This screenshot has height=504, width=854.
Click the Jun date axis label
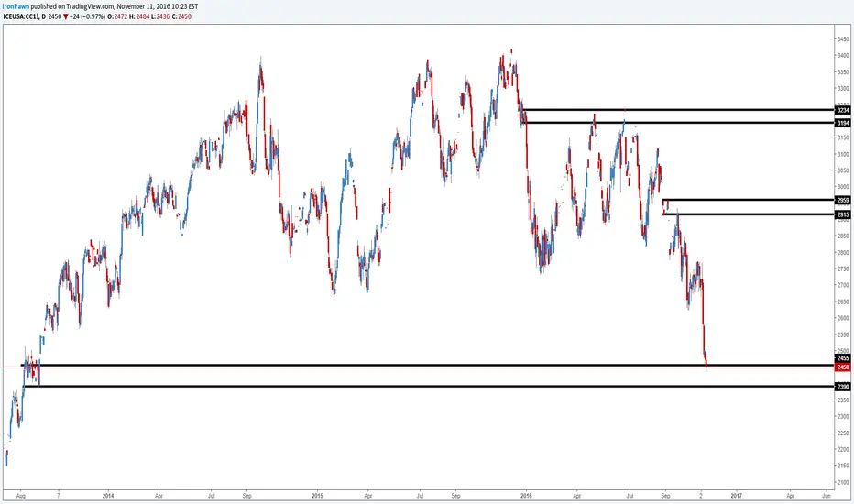coord(827,496)
